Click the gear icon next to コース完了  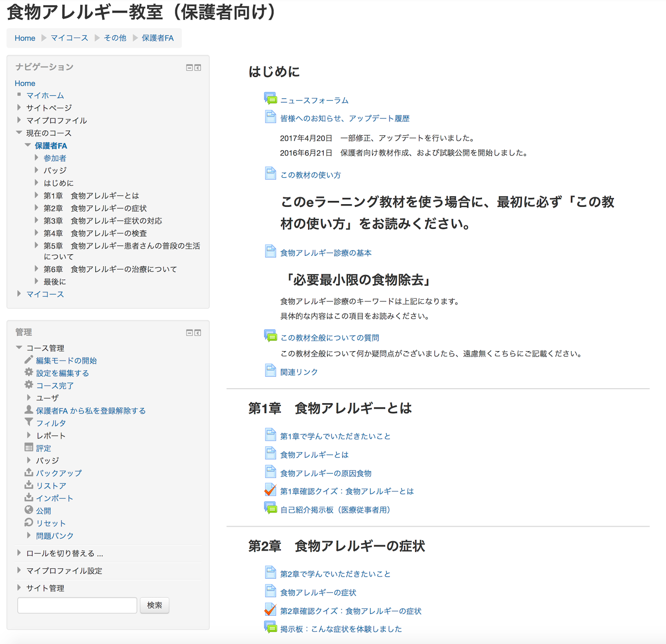(x=29, y=384)
